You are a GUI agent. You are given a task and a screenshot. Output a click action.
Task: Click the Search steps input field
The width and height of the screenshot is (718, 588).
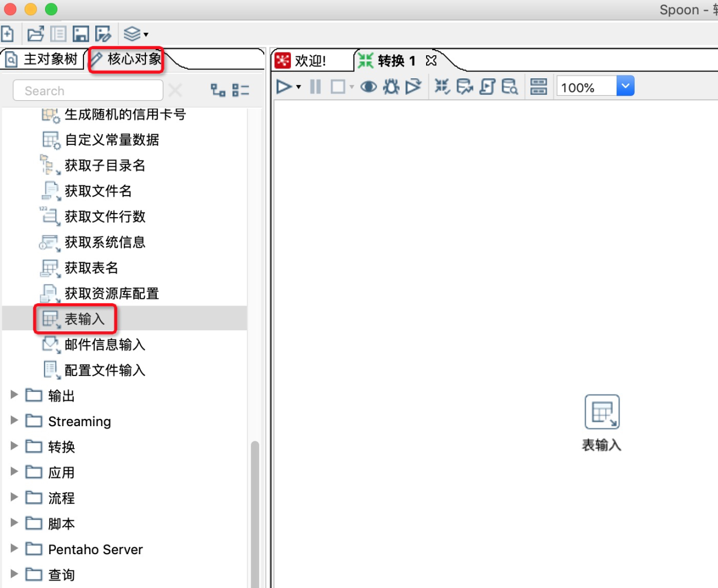pos(88,91)
